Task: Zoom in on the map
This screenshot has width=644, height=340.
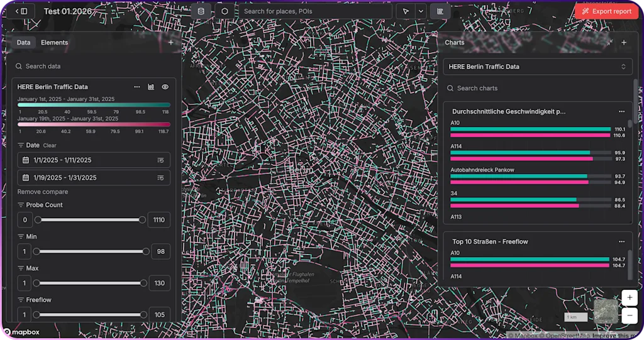Action: [630, 297]
